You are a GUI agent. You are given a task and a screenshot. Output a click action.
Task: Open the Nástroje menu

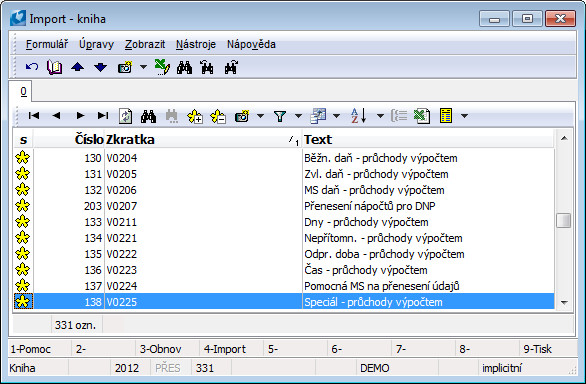196,44
